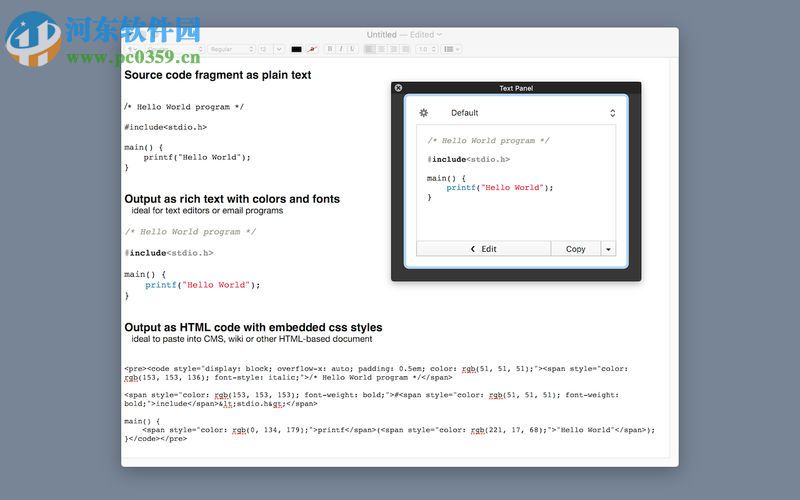Click the plain '#include<stdio.h>' line
The image size is (800, 500).
[165, 127]
